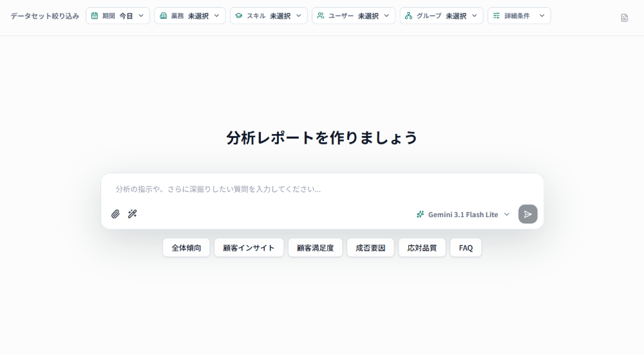This screenshot has height=355, width=644.
Task: Click the building icon in 業務 filter
Action: (x=163, y=15)
